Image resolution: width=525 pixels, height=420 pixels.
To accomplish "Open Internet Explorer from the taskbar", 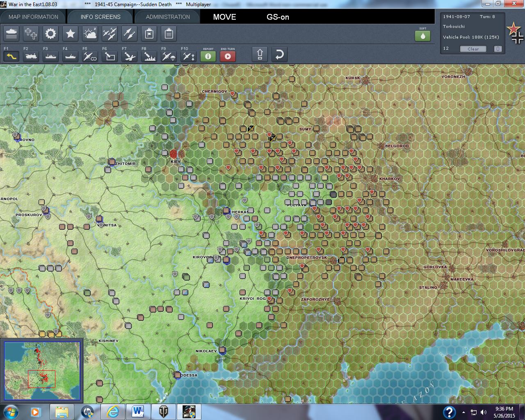I will click(113, 411).
